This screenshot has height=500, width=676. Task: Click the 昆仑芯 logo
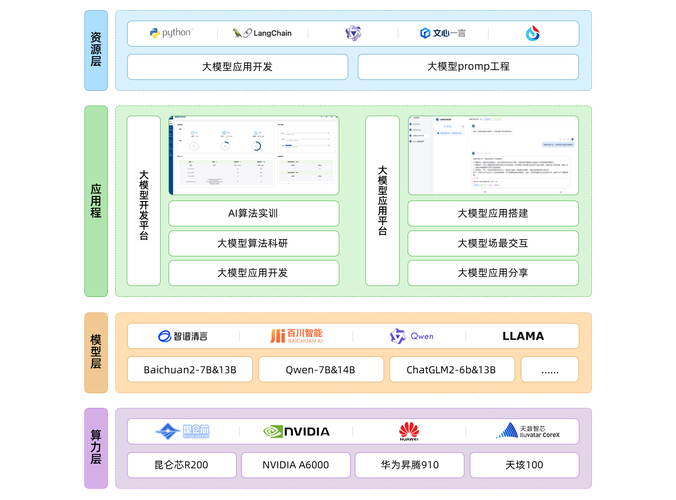tap(183, 431)
